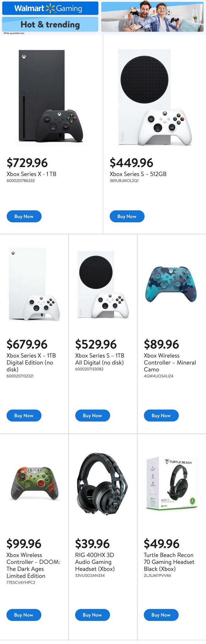Buy the Series S 1TB All Digital

(93, 415)
